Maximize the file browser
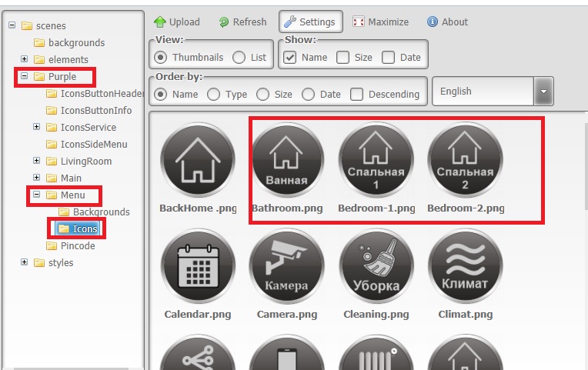Screen dimensions: 588x370 point(380,22)
